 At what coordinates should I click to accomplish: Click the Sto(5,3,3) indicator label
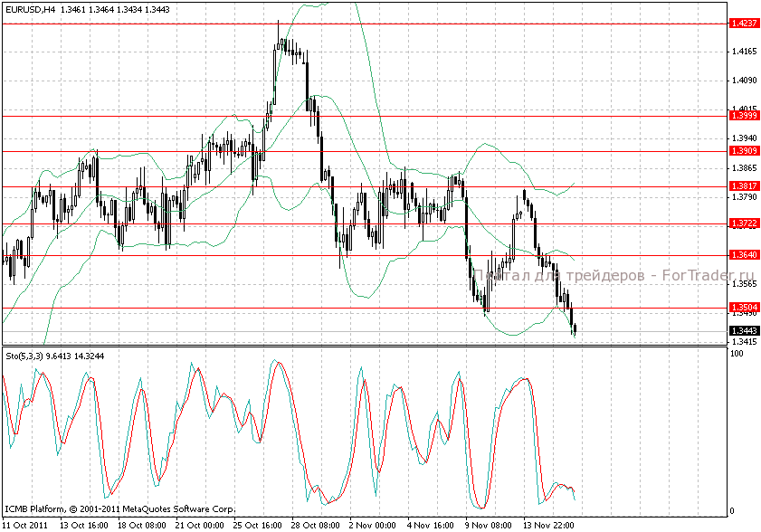[24, 356]
